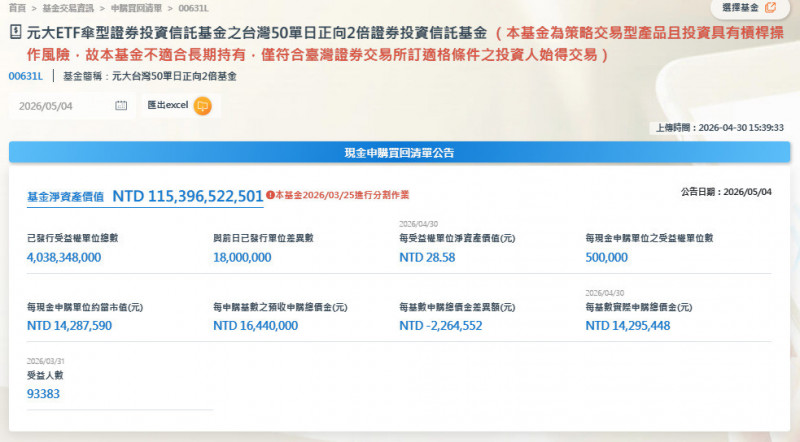Click the red leveraged risk warning text
This screenshot has height=442, width=800.
405,44
